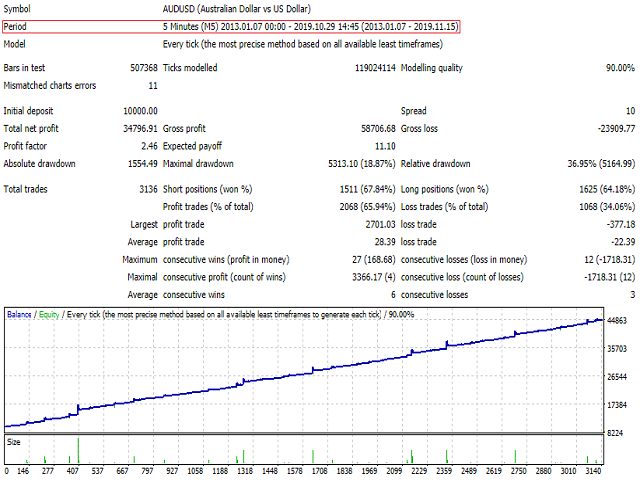The width and height of the screenshot is (640, 480).
Task: Click trade number 3140 on the x-axis
Action: click(593, 471)
